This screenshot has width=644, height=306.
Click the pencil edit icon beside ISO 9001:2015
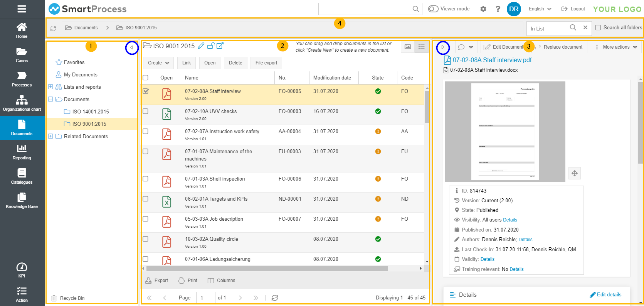pyautogui.click(x=201, y=46)
